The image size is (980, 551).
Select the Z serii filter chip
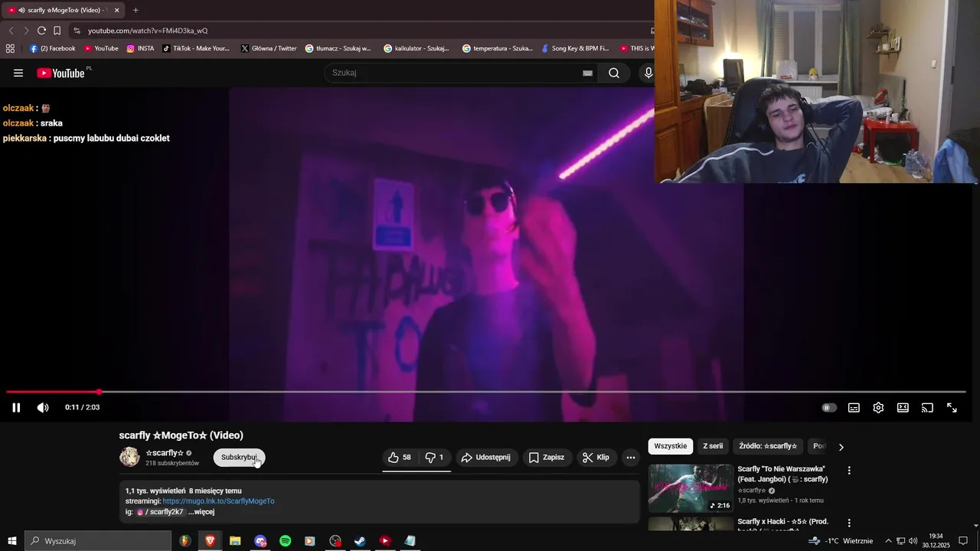(713, 446)
